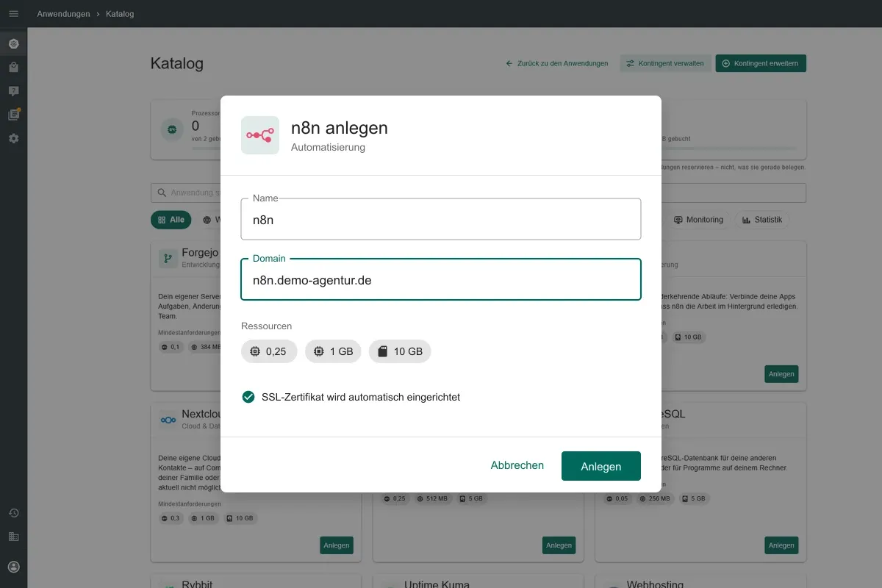Focus the Anwendung search field

tap(478, 193)
